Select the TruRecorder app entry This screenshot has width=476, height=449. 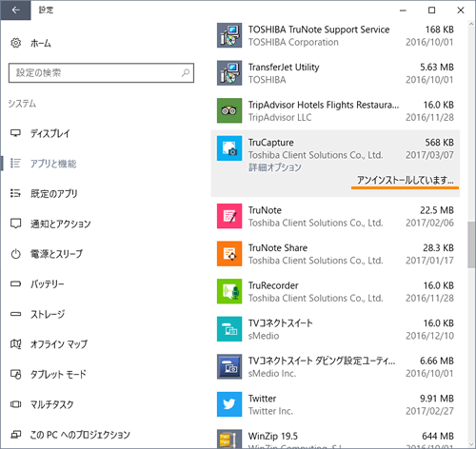point(335,292)
